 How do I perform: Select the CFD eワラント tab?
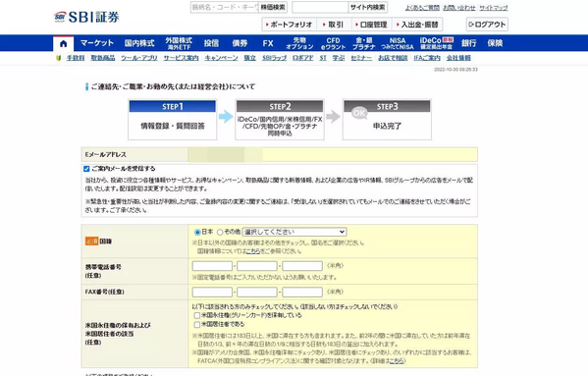(x=333, y=43)
